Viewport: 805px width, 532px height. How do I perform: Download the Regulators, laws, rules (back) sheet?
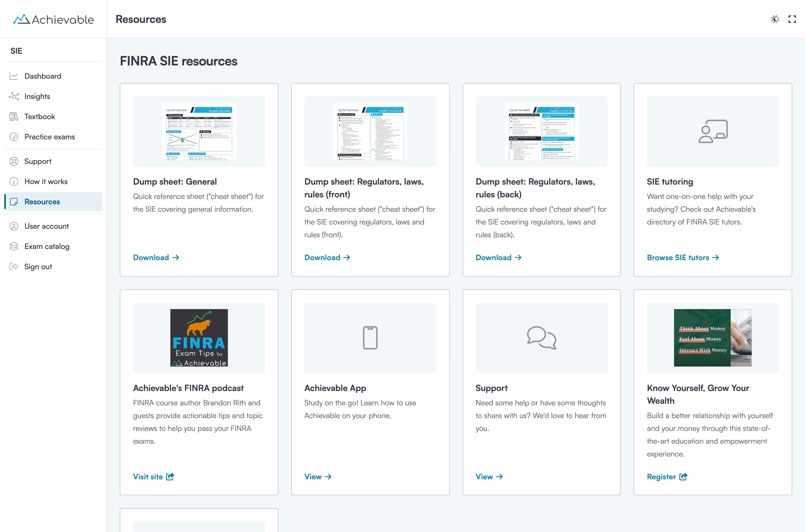498,257
